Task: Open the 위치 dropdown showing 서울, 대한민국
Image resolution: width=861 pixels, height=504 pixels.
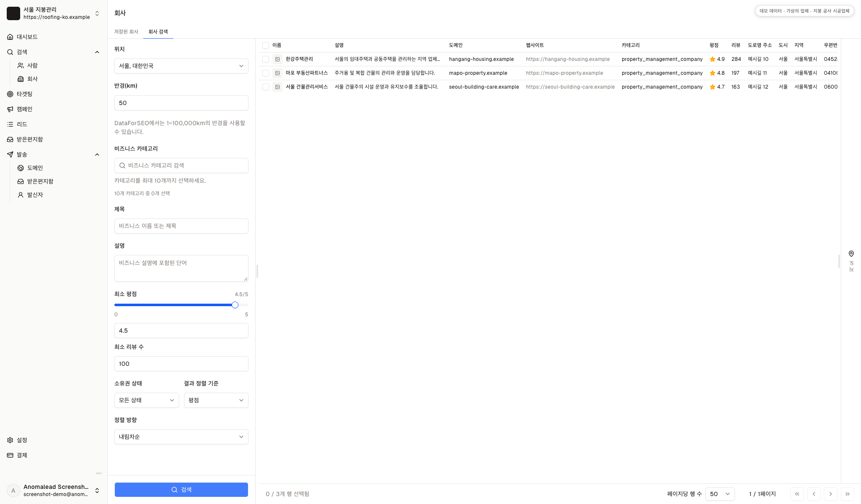Action: point(181,66)
